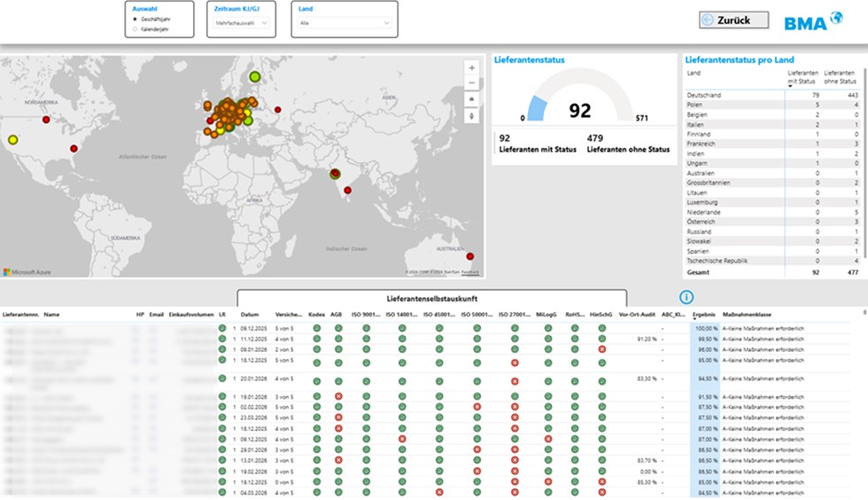Screen dimensions: 868x500
Task: Select the Finnland row in country table
Action: tap(772, 134)
